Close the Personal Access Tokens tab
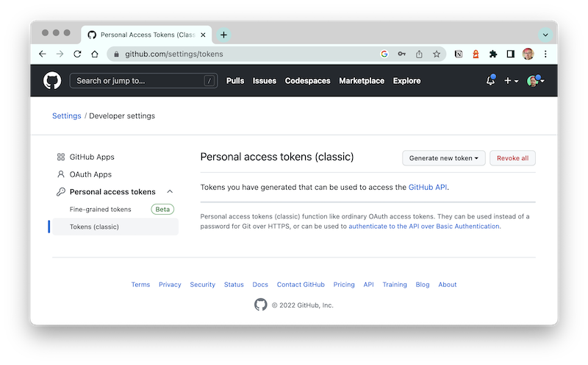This screenshot has width=588, height=365. (203, 35)
